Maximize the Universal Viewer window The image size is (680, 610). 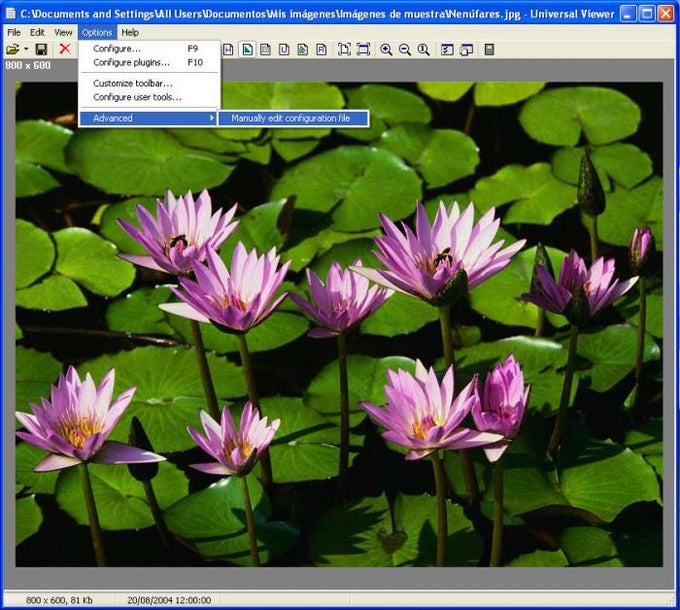(647, 14)
